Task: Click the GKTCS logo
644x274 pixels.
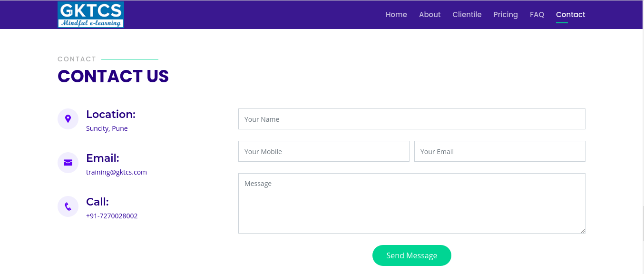Action: click(x=91, y=15)
